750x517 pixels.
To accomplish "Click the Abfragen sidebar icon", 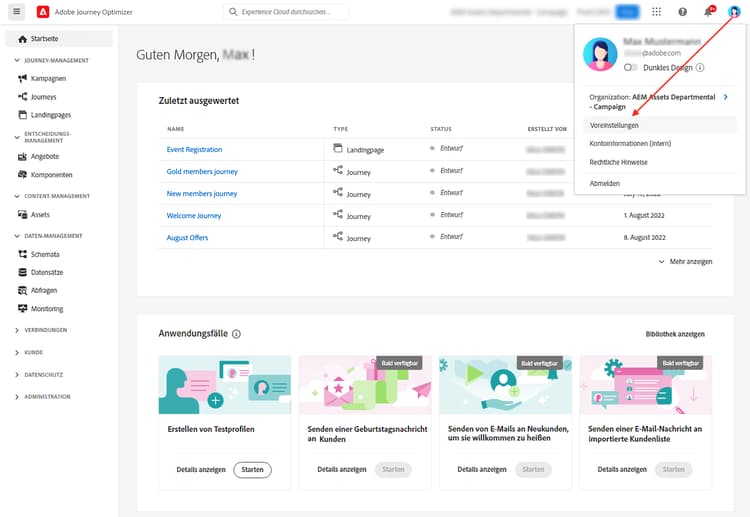I will pos(22,290).
